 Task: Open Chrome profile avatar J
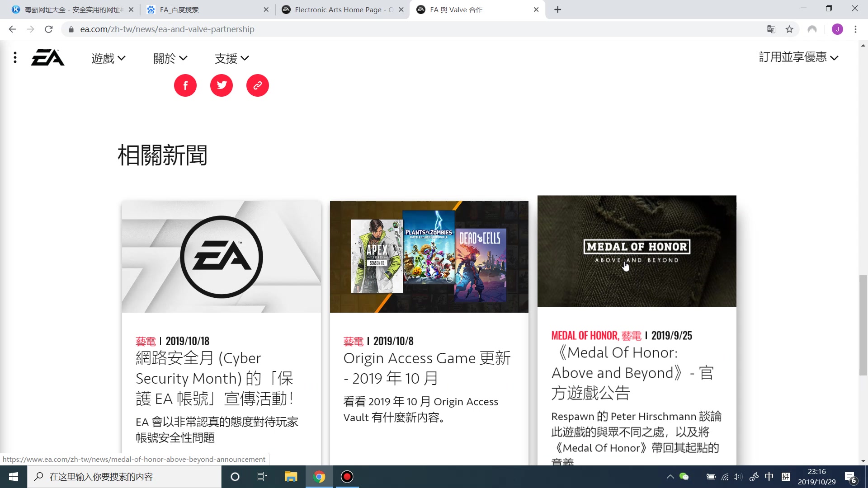point(837,29)
